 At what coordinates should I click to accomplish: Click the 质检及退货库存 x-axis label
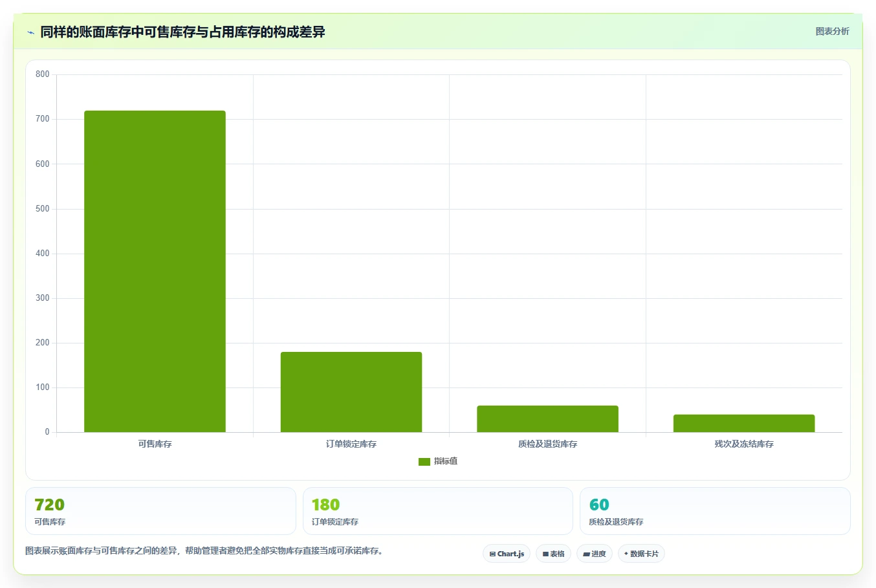click(x=547, y=444)
